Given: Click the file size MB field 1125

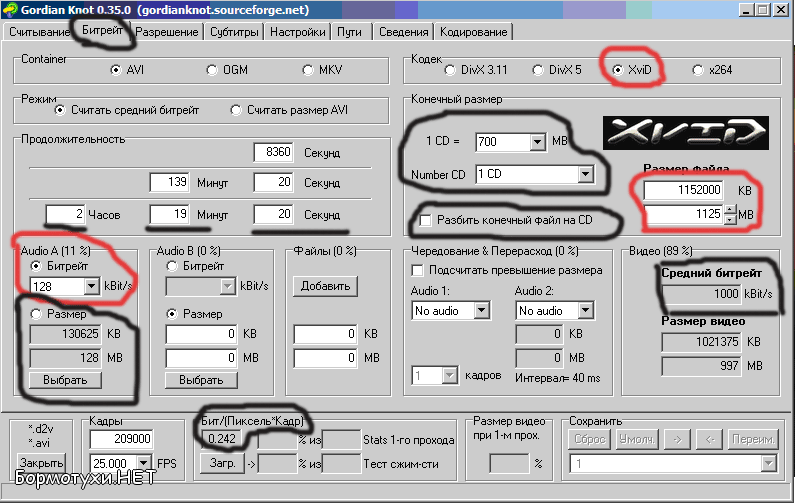Looking at the screenshot, I should (683, 214).
